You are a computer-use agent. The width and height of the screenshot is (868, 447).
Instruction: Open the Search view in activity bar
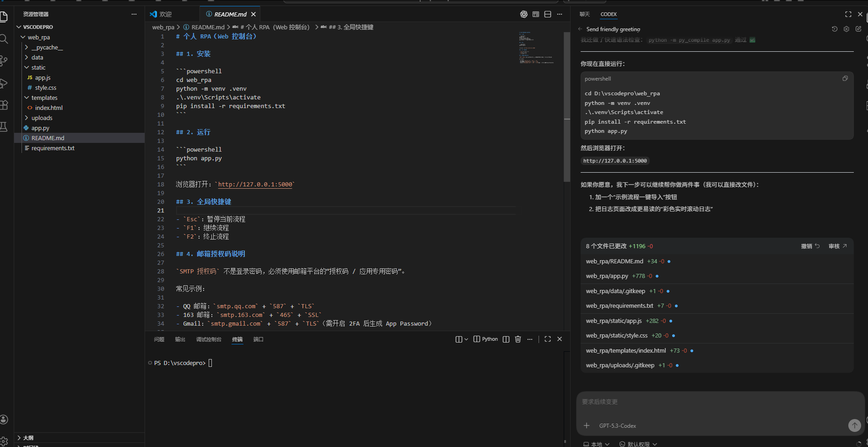[4, 39]
